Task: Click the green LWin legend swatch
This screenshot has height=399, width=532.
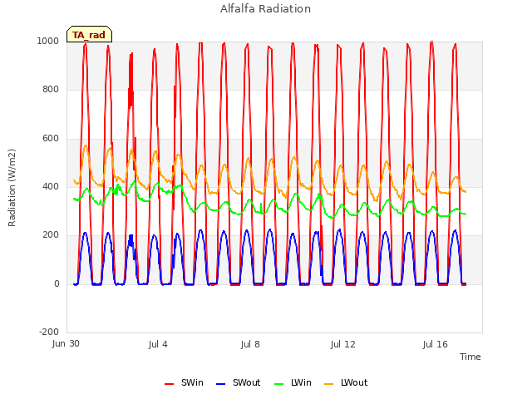Action: [x=278, y=384]
